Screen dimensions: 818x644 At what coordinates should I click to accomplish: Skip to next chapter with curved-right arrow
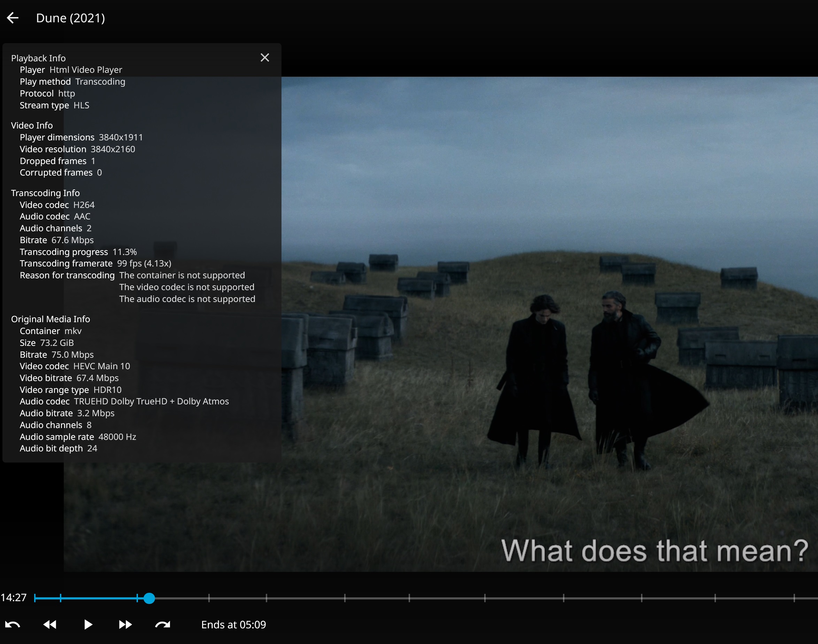[163, 625]
